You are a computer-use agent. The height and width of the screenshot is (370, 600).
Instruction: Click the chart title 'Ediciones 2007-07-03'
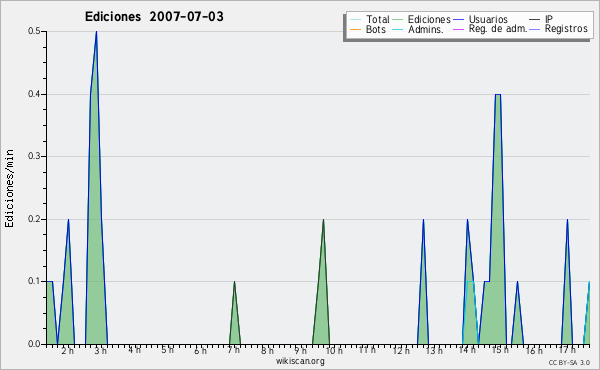pos(154,17)
